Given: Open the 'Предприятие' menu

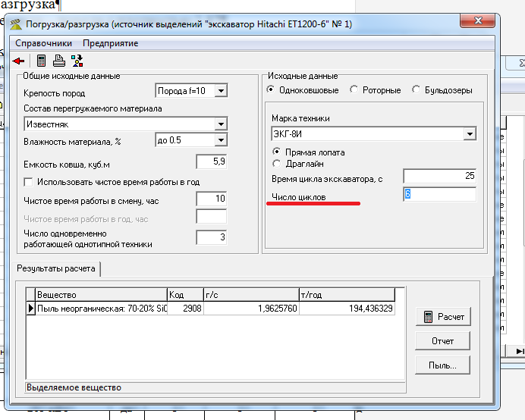Looking at the screenshot, I should point(111,43).
